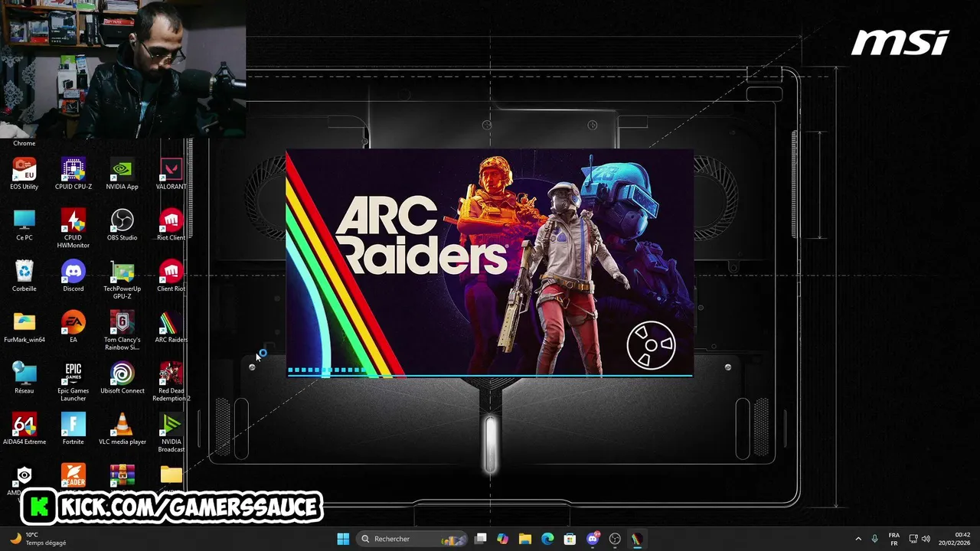Select the AMD shield-eye desktop icon
Image resolution: width=980 pixels, height=551 pixels.
(x=24, y=476)
